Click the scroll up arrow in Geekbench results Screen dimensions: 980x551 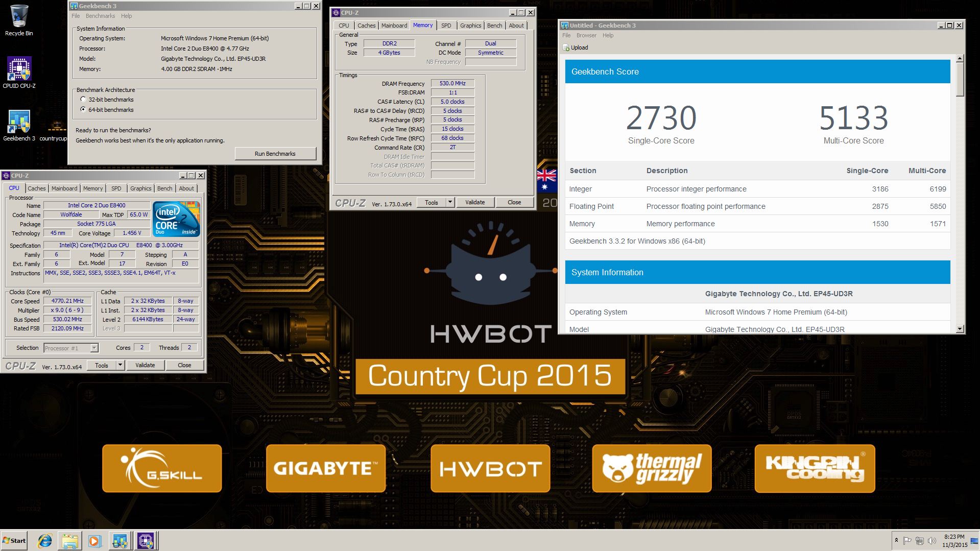[960, 59]
